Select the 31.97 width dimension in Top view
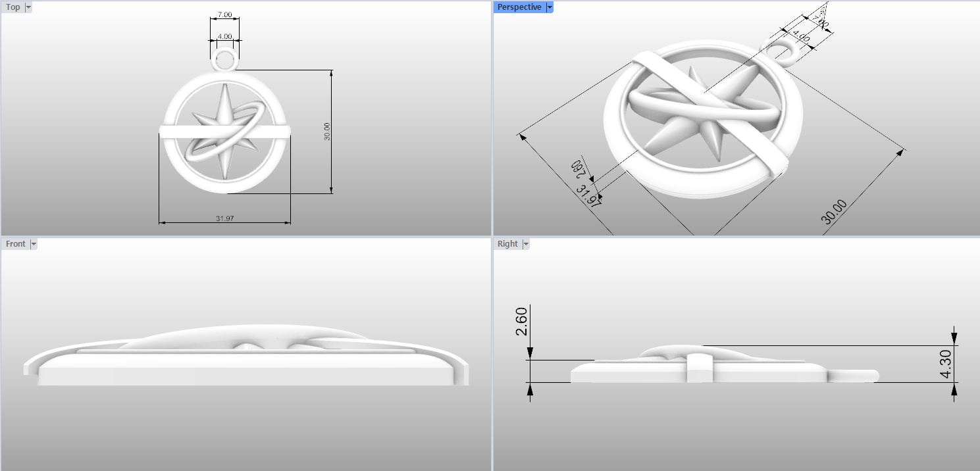 pos(224,218)
